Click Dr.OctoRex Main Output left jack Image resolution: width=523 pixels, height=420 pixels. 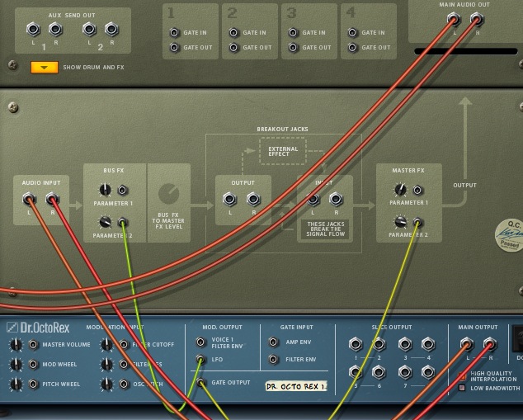[467, 343]
